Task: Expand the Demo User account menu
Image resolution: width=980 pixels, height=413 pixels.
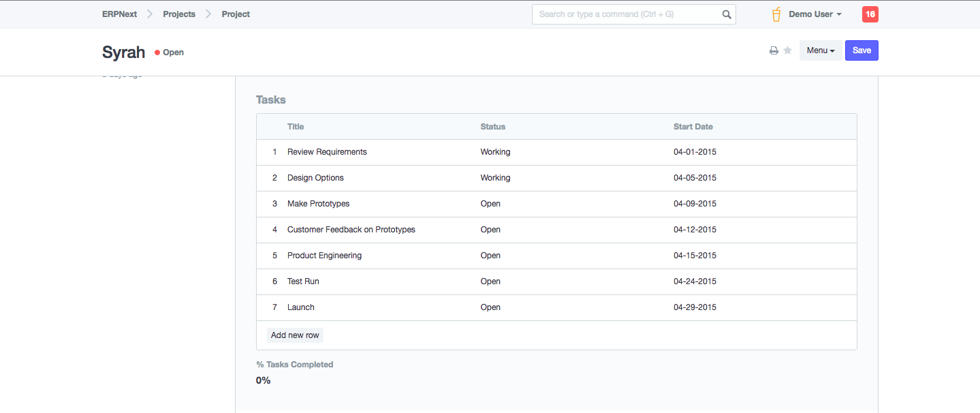Action: (815, 14)
